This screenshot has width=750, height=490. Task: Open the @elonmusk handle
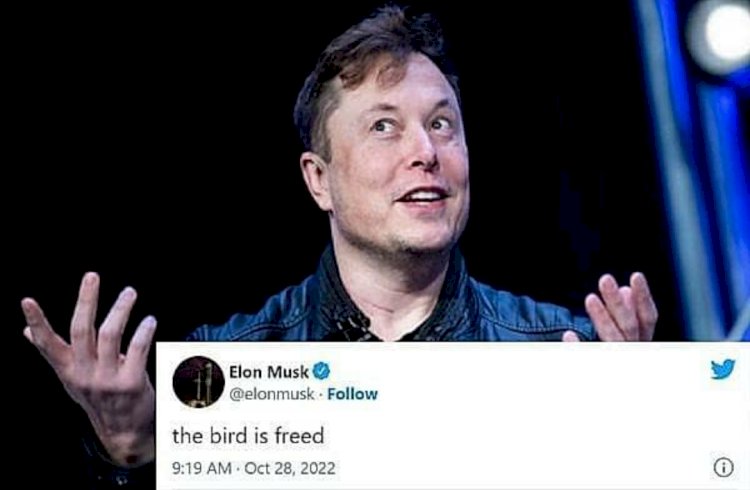272,394
